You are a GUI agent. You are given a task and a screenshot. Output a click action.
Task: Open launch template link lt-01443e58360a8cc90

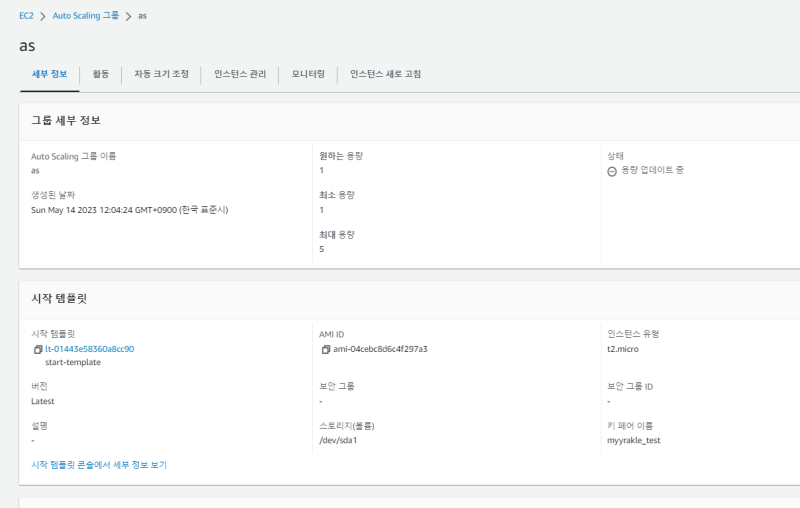coord(89,349)
